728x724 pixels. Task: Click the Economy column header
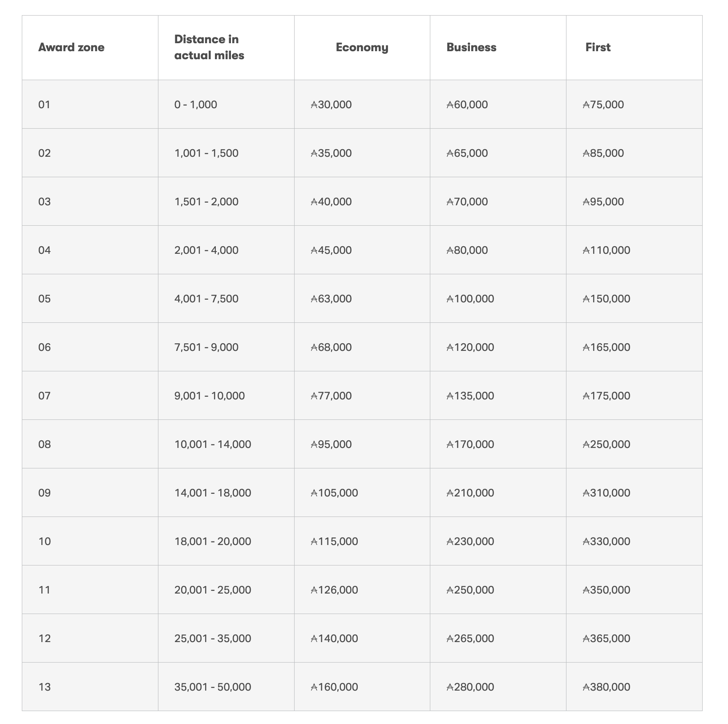[362, 47]
